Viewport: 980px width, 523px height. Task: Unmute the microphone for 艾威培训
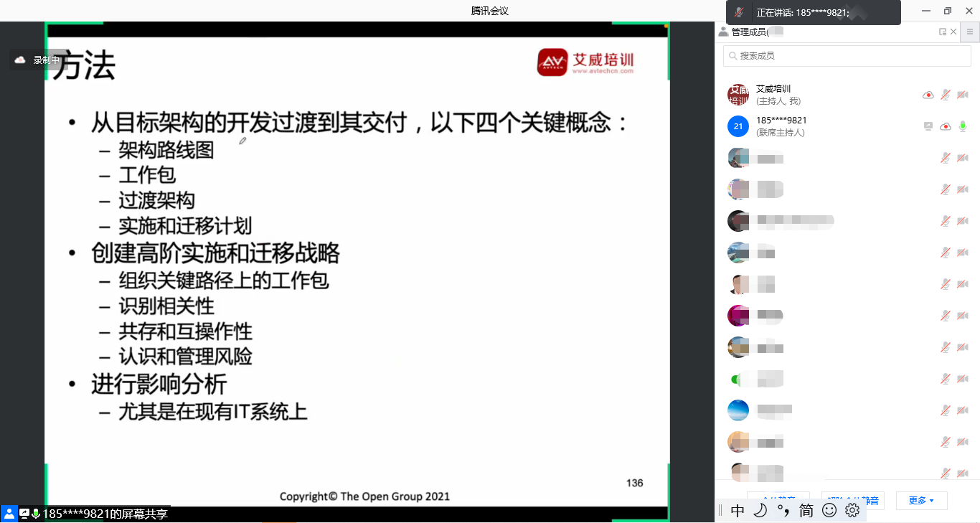click(946, 95)
